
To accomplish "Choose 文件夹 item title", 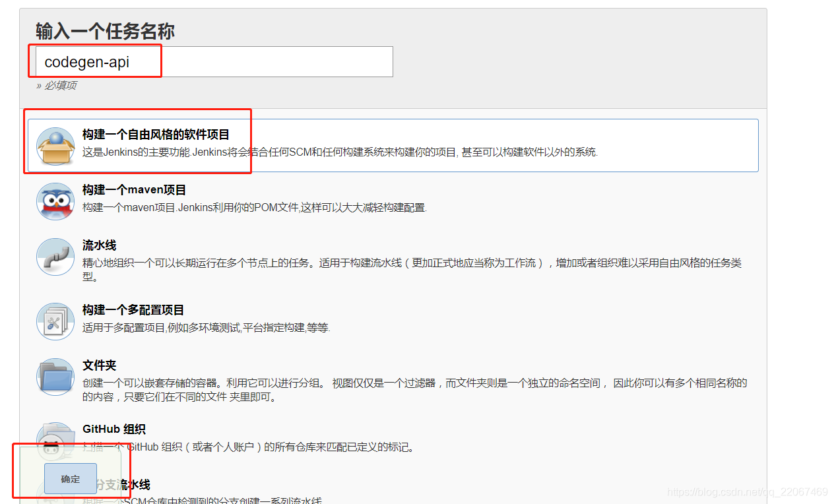I will (99, 365).
